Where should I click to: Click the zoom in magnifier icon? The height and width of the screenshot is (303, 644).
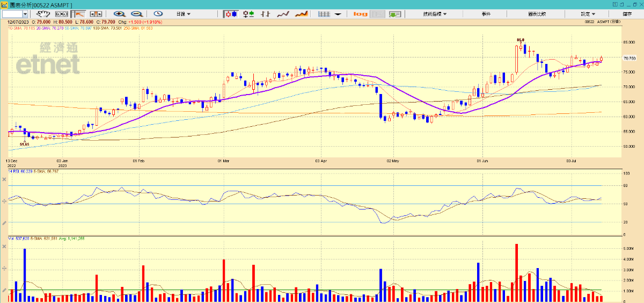[119, 13]
